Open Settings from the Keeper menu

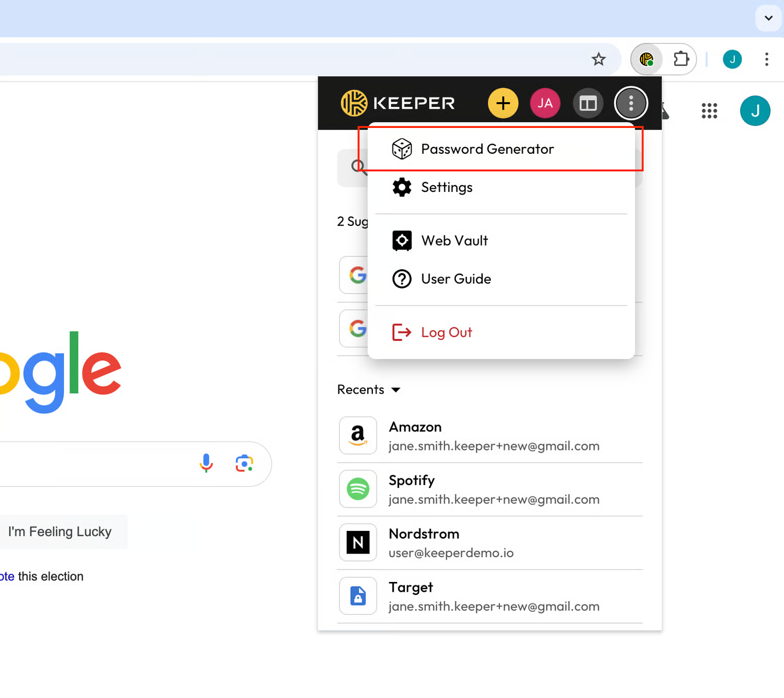point(446,187)
